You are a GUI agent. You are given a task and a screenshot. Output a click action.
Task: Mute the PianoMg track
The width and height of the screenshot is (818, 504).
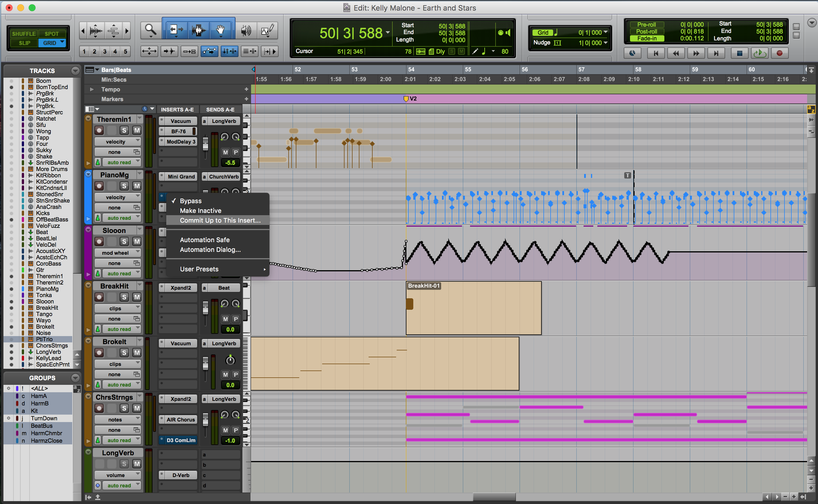coord(137,186)
